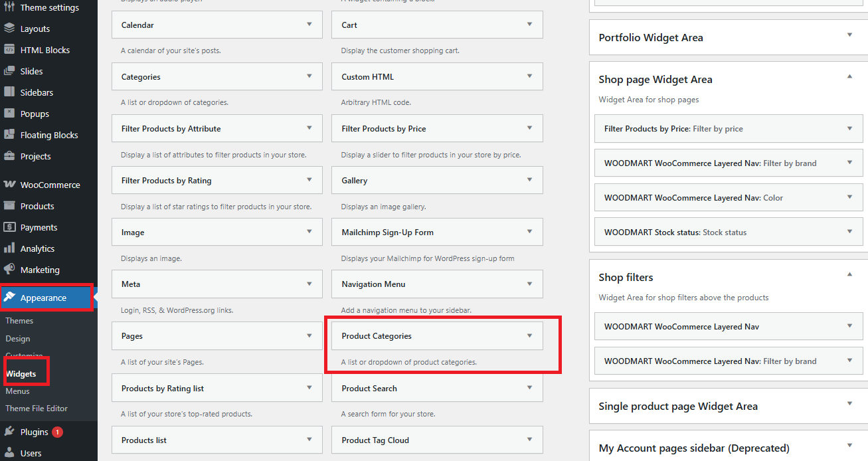Screen dimensions: 868x461
Task: Click the Products box icon
Action: (9, 206)
